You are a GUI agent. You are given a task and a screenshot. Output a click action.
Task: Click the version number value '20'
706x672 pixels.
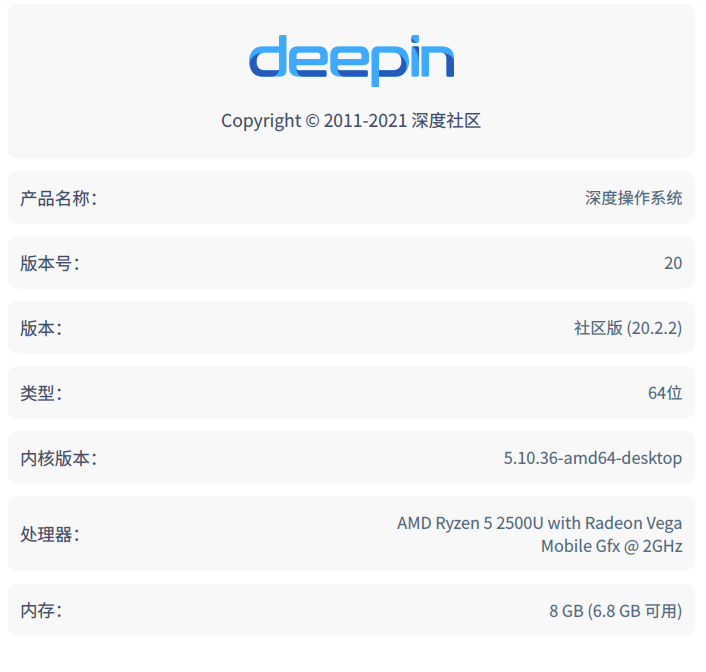tap(673, 263)
